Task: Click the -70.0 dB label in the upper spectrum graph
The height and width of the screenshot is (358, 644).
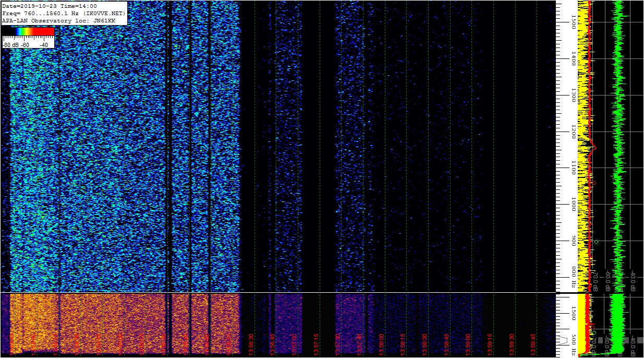Action: (595, 280)
